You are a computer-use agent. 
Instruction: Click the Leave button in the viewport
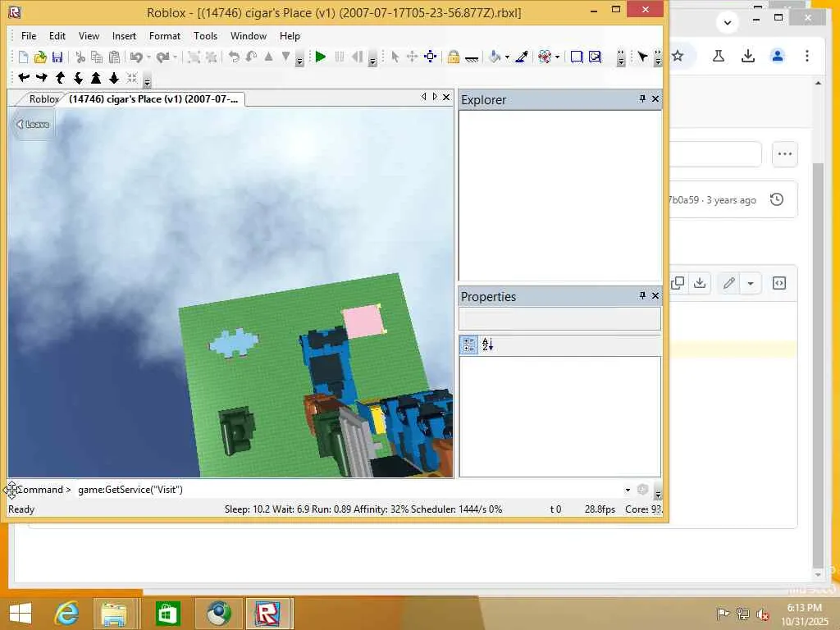click(33, 125)
